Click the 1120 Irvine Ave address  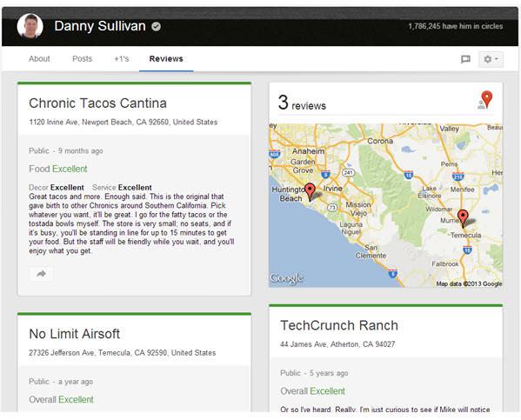pos(124,123)
